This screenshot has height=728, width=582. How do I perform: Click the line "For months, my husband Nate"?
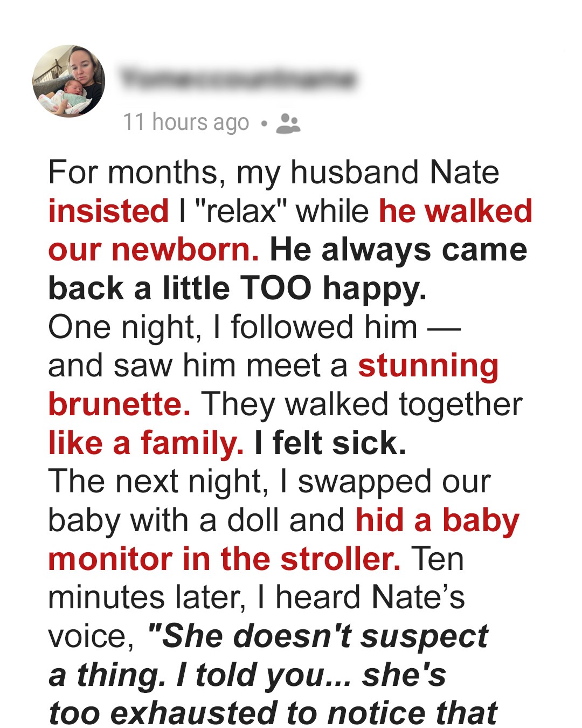(274, 173)
